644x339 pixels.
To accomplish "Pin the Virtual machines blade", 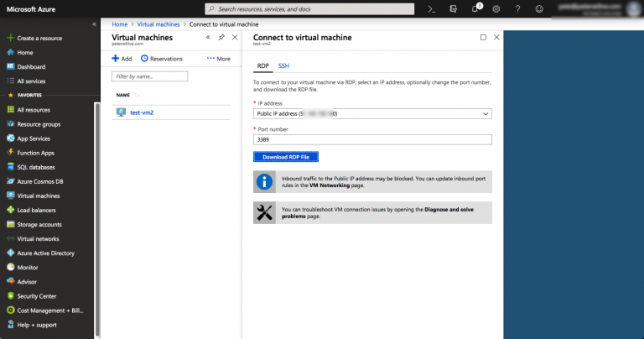I will pyautogui.click(x=221, y=38).
